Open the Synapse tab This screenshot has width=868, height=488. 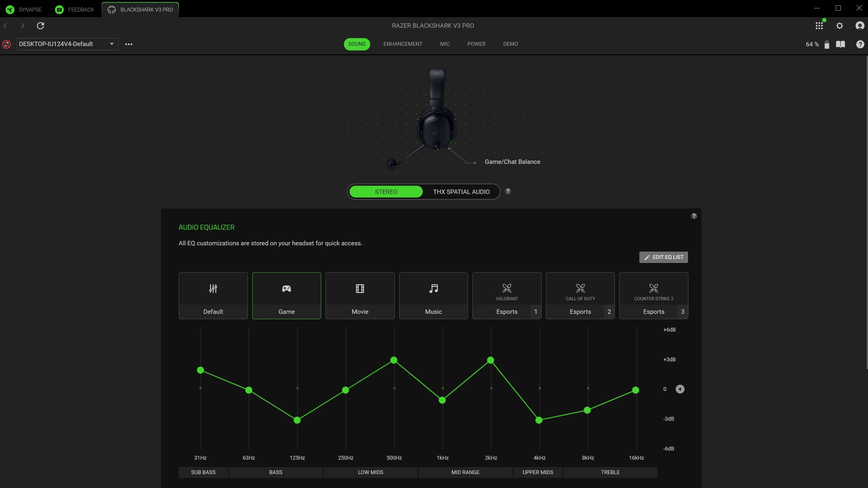(24, 9)
